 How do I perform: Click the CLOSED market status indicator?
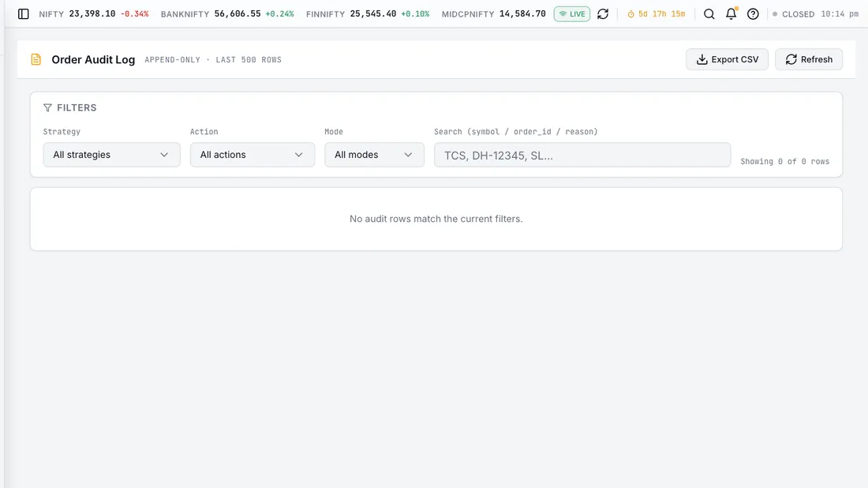[793, 14]
